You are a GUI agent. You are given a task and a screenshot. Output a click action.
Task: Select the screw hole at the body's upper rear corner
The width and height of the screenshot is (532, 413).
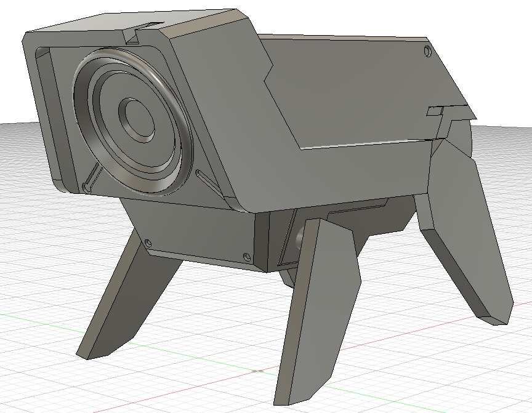coord(428,52)
